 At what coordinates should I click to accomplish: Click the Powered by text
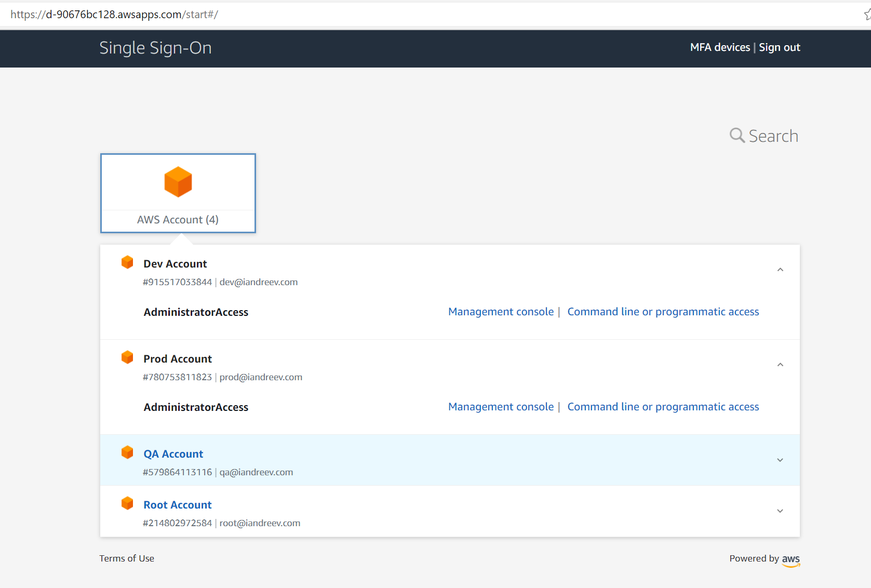tap(754, 558)
